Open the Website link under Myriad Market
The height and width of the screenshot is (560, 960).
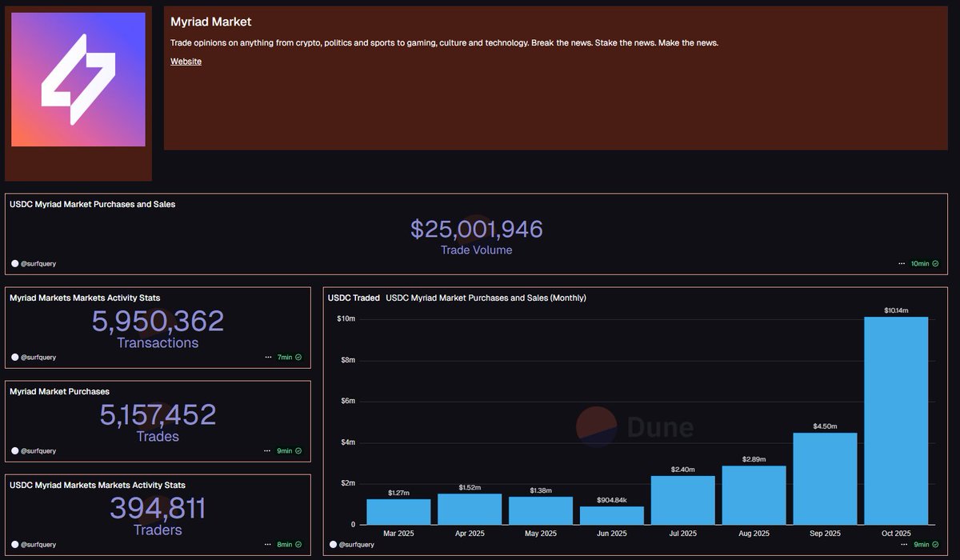click(186, 62)
